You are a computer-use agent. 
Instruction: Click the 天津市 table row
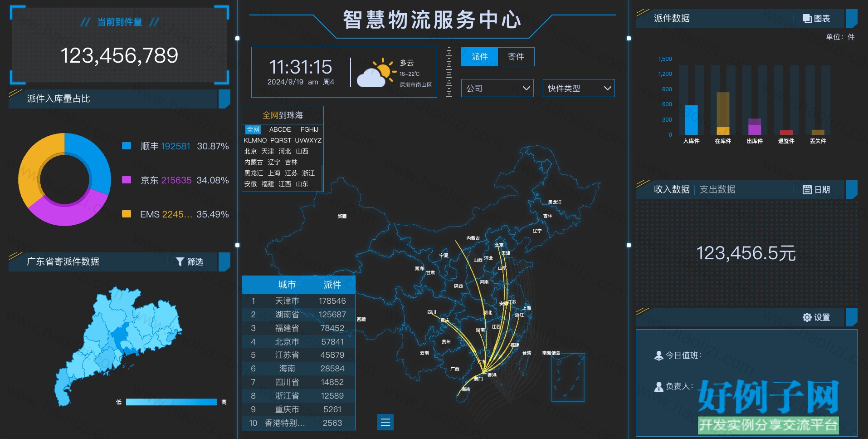click(x=298, y=301)
